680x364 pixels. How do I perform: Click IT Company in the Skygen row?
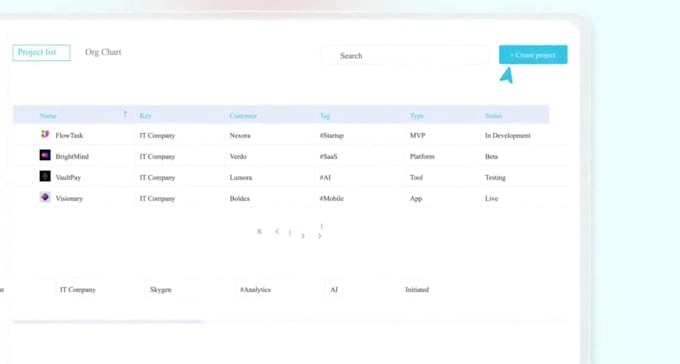[x=78, y=289]
